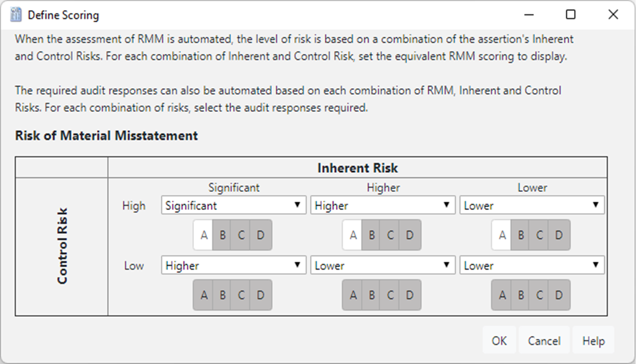Screen dimensions: 636x364
Task: Confirm scoring with the OK button
Action: (x=499, y=340)
